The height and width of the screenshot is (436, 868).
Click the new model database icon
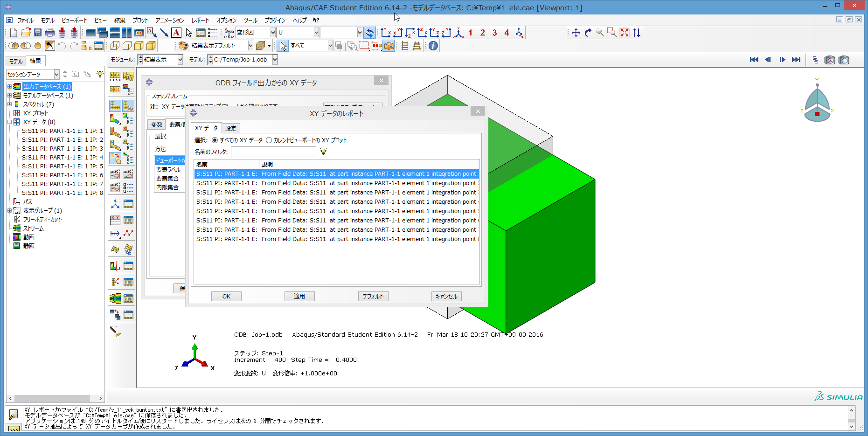(14, 33)
